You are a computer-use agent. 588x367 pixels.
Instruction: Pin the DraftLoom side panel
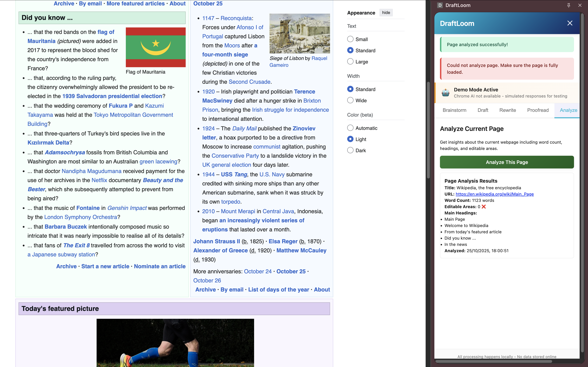(569, 5)
